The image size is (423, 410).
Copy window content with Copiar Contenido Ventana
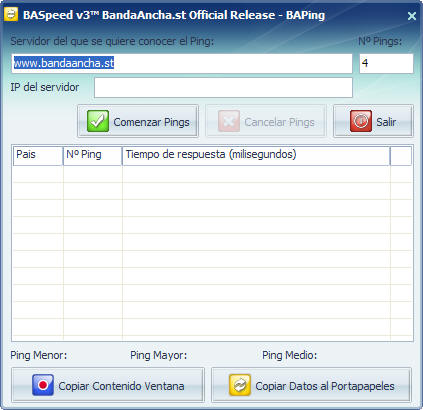pyautogui.click(x=108, y=385)
